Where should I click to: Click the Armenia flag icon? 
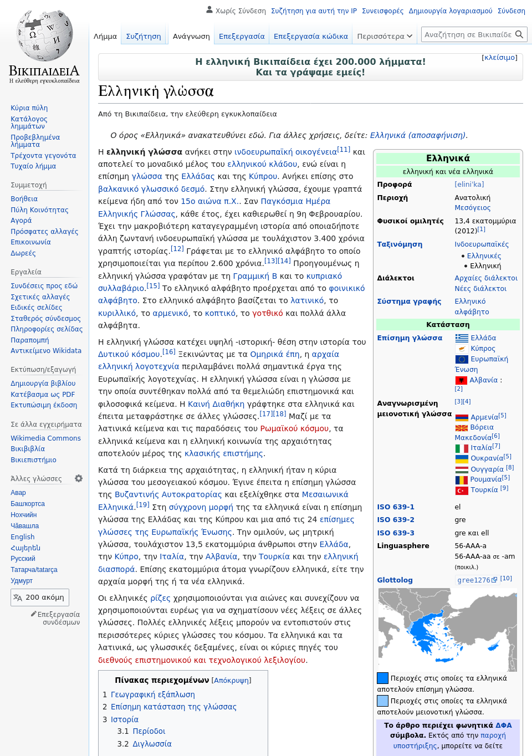pos(462,417)
